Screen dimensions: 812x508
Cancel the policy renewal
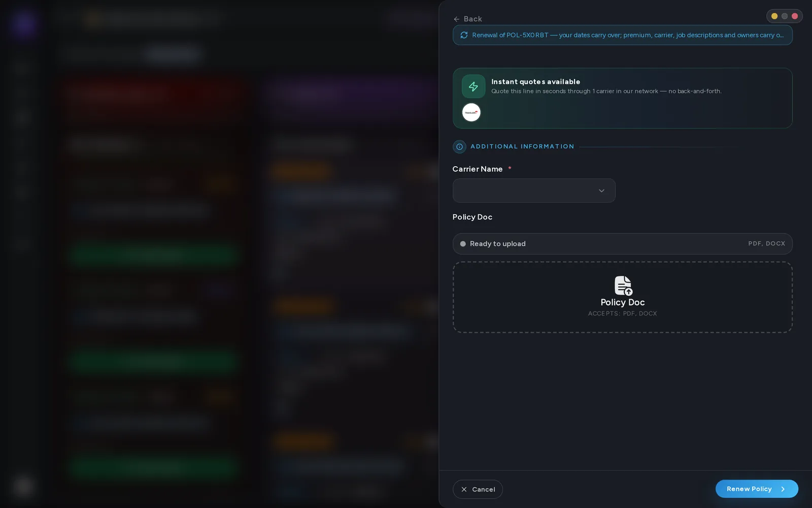click(478, 489)
